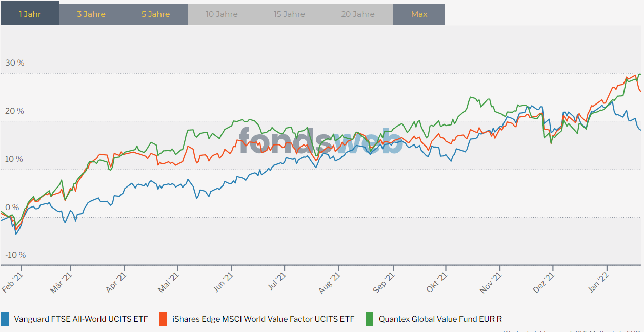The image size is (644, 332).
Task: Click the green Quantex legend color swatch
Action: [369, 319]
